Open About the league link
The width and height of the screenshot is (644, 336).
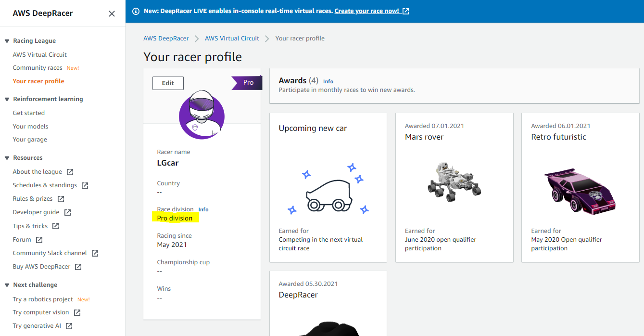tap(38, 172)
